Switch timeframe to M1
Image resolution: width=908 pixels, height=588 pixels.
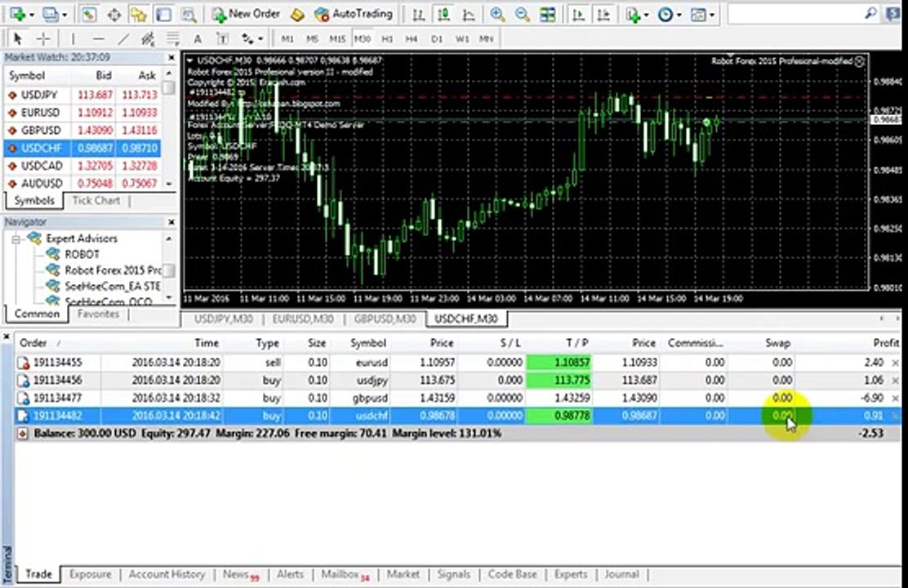[x=287, y=39]
